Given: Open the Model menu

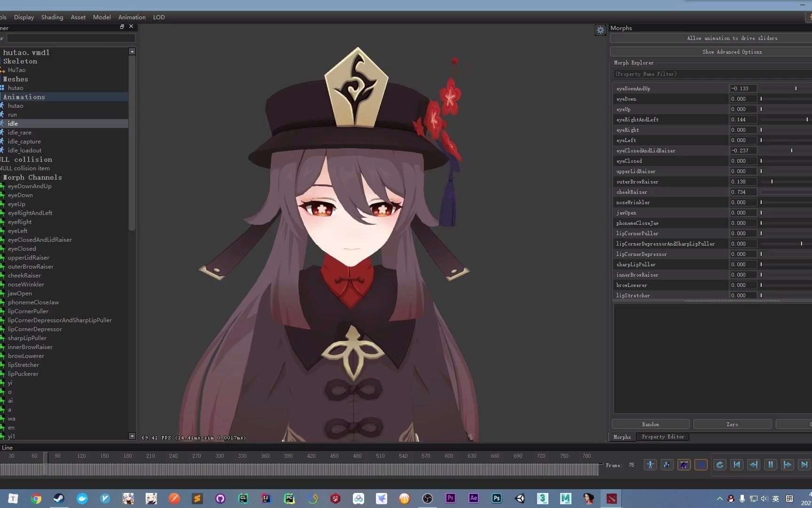Looking at the screenshot, I should pyautogui.click(x=102, y=17).
